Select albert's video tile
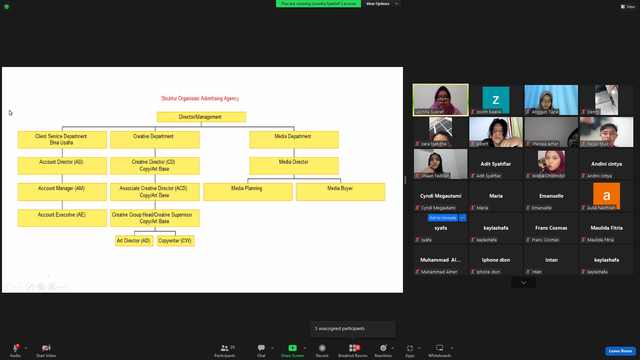The width and height of the screenshot is (640, 360). coord(496,132)
